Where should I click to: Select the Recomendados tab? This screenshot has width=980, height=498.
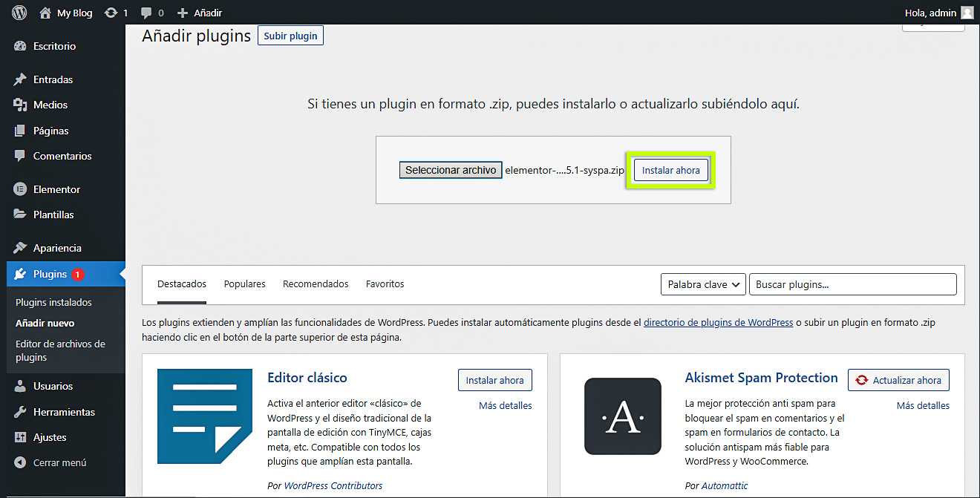pos(316,284)
